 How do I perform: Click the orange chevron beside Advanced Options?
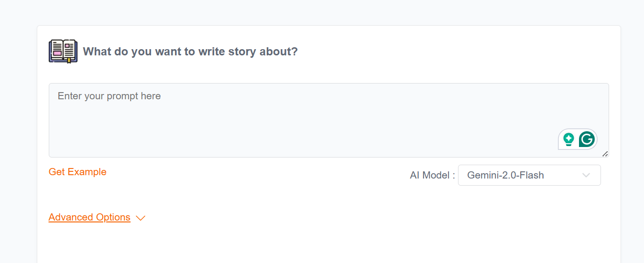[x=140, y=218]
